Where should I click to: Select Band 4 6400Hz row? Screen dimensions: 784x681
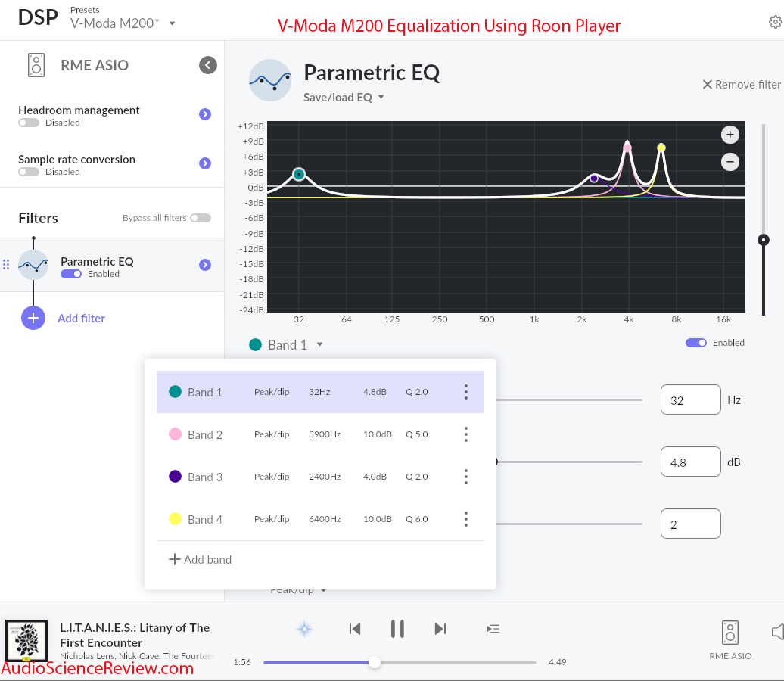point(321,519)
